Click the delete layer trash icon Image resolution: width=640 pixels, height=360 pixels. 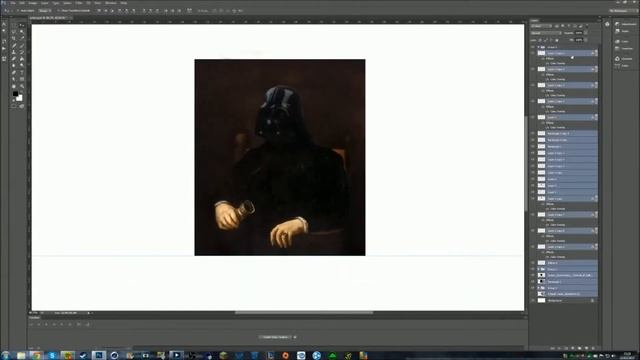click(593, 348)
